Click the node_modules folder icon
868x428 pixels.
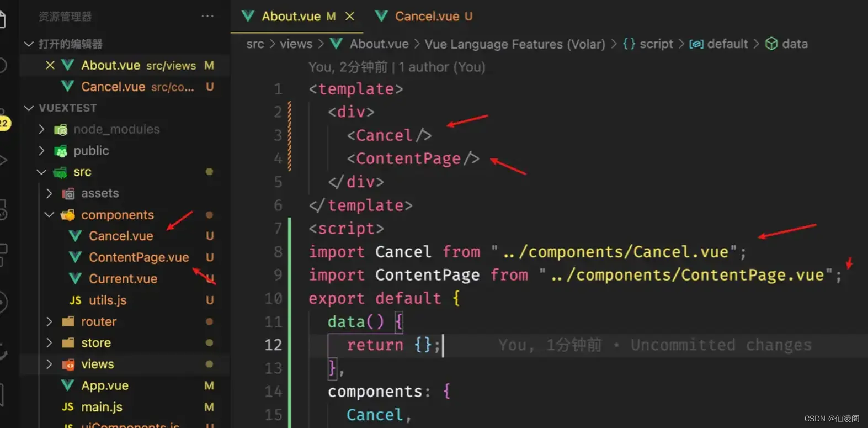(x=61, y=130)
